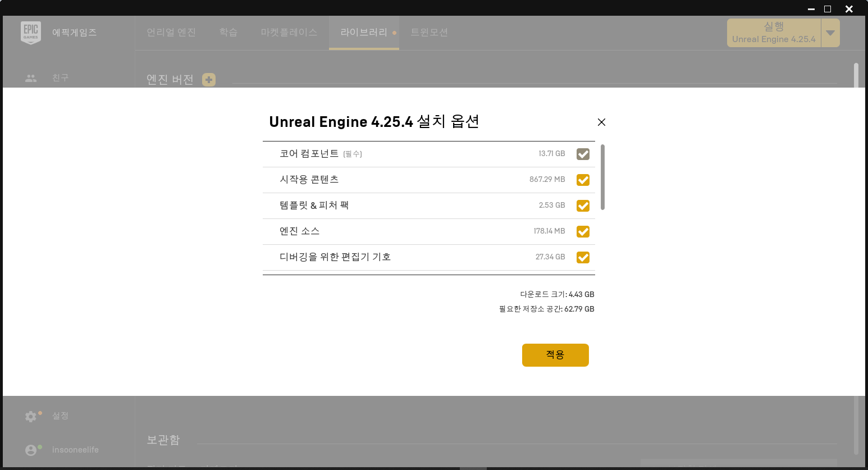The width and height of the screenshot is (868, 470).
Task: Click the 867.29 MB size value
Action: 547,179
